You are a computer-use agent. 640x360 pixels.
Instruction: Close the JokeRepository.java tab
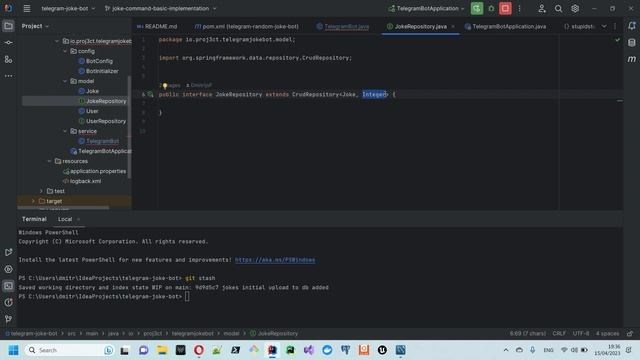(453, 27)
